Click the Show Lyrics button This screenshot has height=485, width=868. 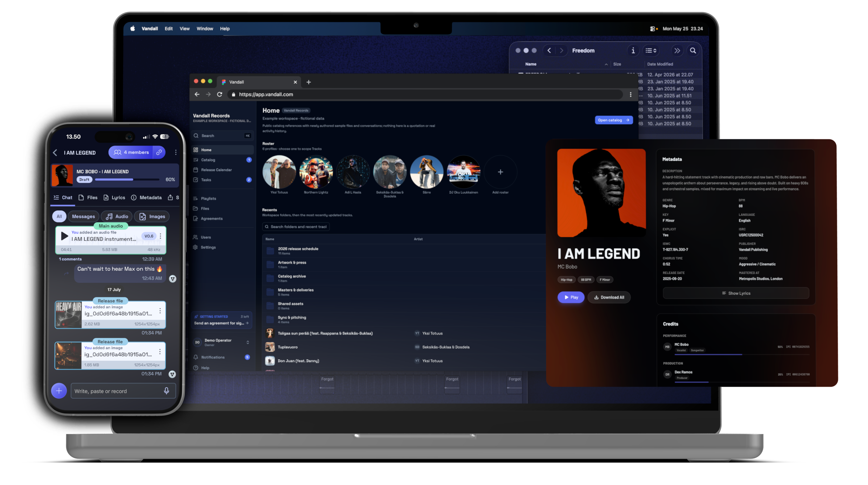[x=736, y=293]
